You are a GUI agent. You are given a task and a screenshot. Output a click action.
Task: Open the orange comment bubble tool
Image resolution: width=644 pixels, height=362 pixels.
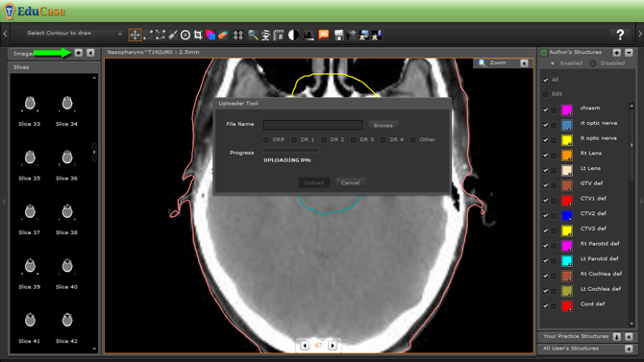pyautogui.click(x=324, y=35)
